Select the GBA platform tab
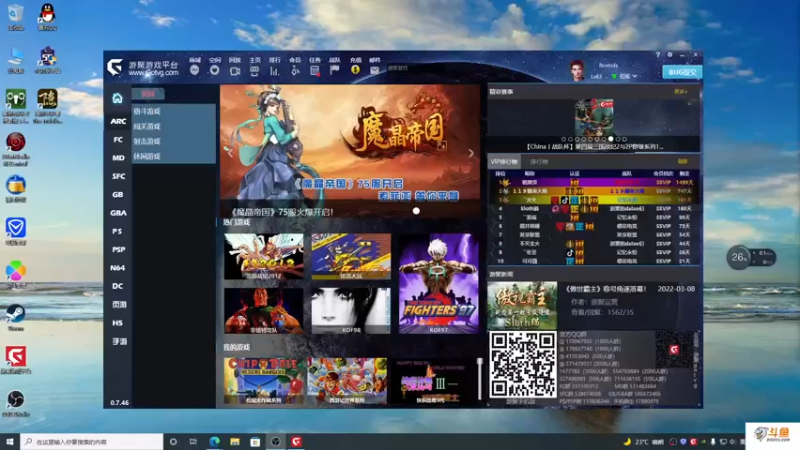This screenshot has height=450, width=800. (x=118, y=213)
